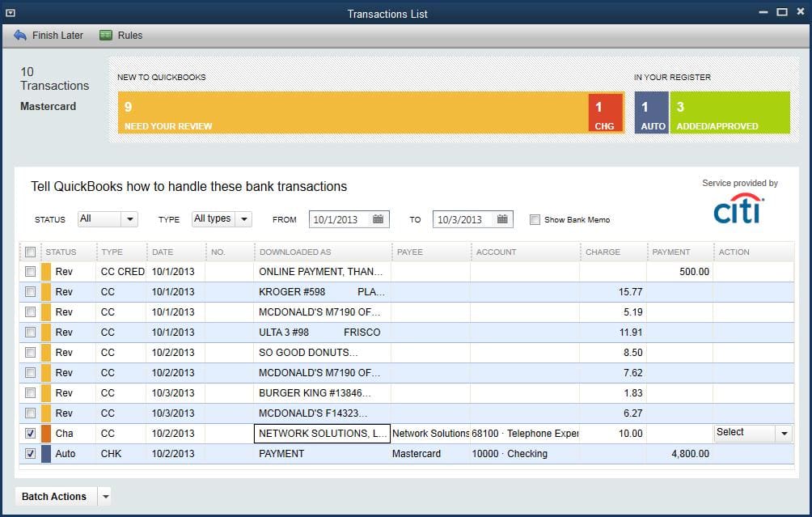Select the 4,800.00 payment cell
This screenshot has width=812, height=517.
pos(679,453)
